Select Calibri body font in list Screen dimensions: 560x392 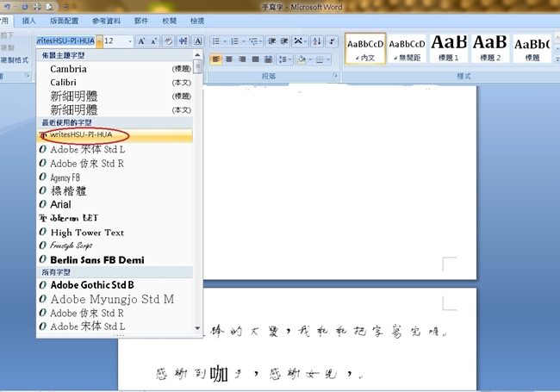115,83
